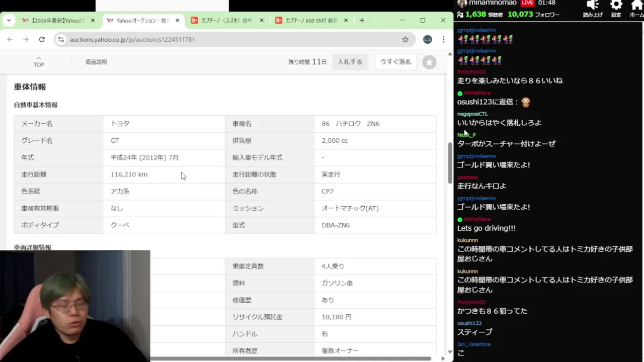This screenshot has height=362, width=644.
Task: Open the tab search dropdown
Action: [x=9, y=21]
